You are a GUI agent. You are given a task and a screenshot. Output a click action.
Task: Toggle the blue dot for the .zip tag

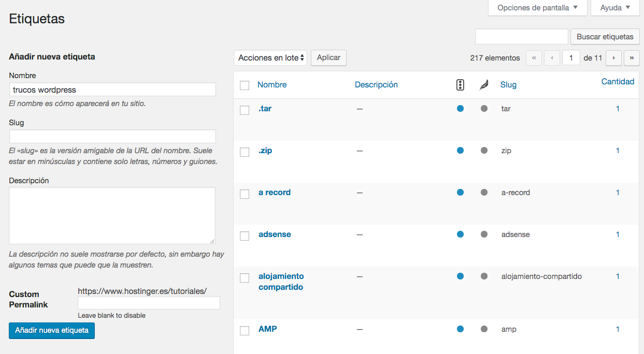pos(460,151)
